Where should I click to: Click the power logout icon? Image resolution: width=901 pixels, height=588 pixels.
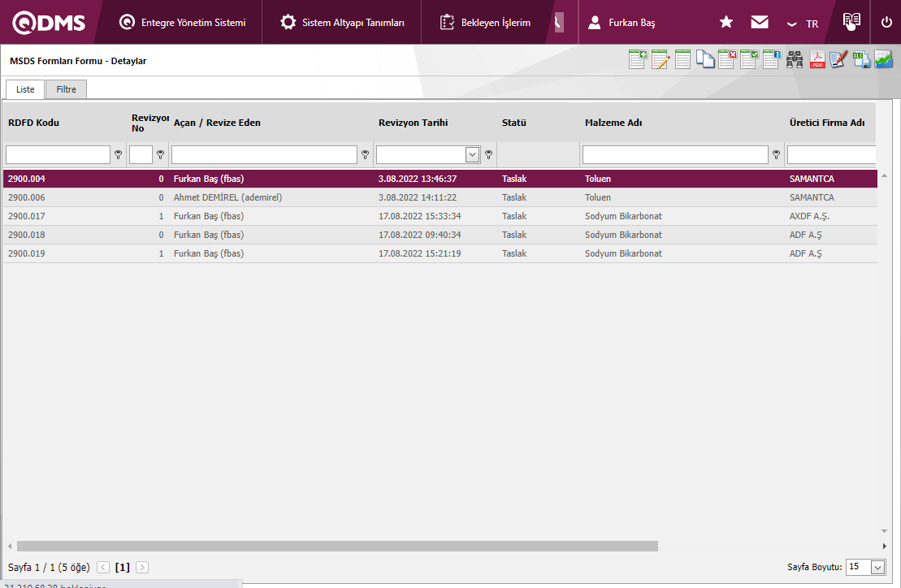pyautogui.click(x=886, y=22)
